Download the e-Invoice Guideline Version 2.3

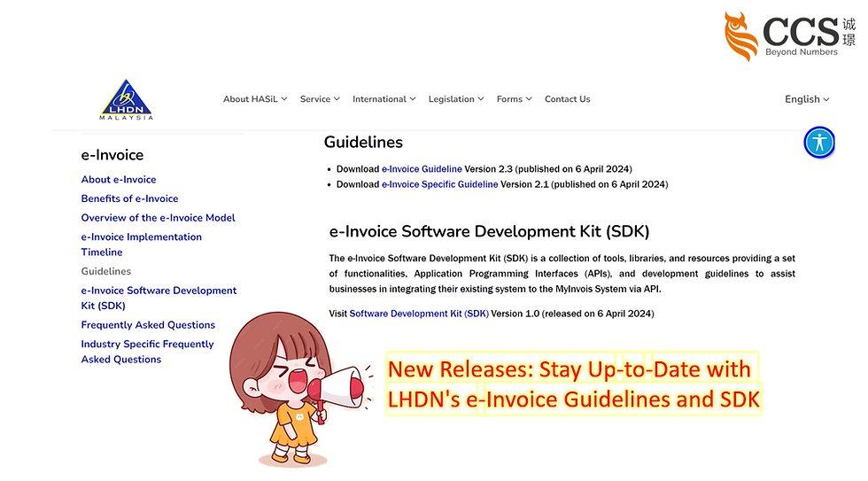coord(422,169)
